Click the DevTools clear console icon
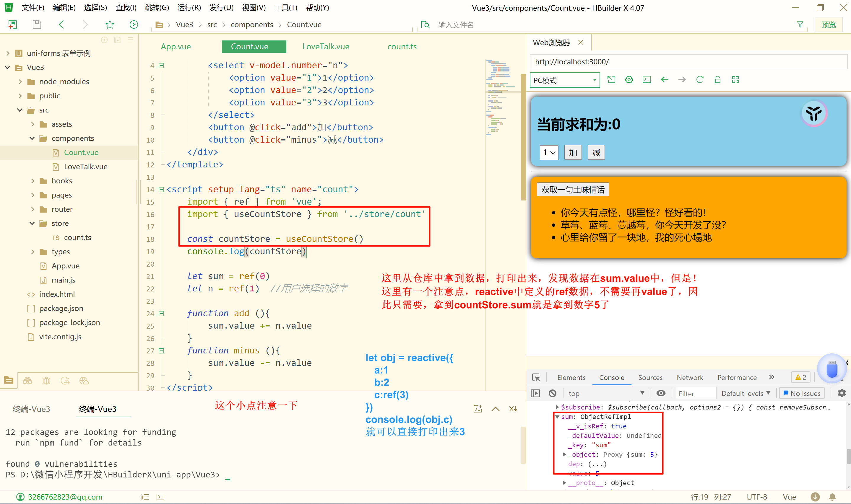Image resolution: width=851 pixels, height=504 pixels. pyautogui.click(x=553, y=393)
